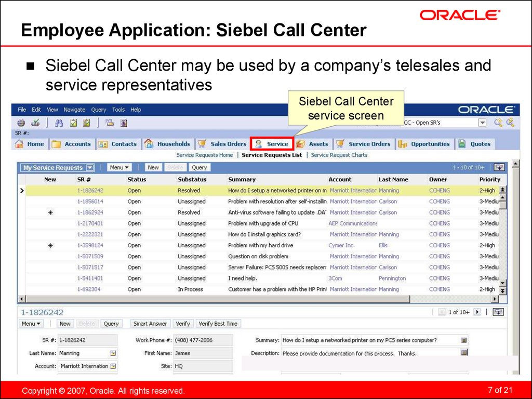Click the clipboard checklist toolbar icon
The image size is (532, 399).
coord(87,123)
